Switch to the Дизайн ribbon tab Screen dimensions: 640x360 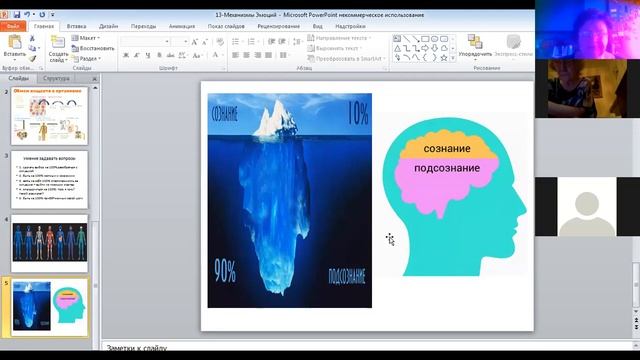109,26
